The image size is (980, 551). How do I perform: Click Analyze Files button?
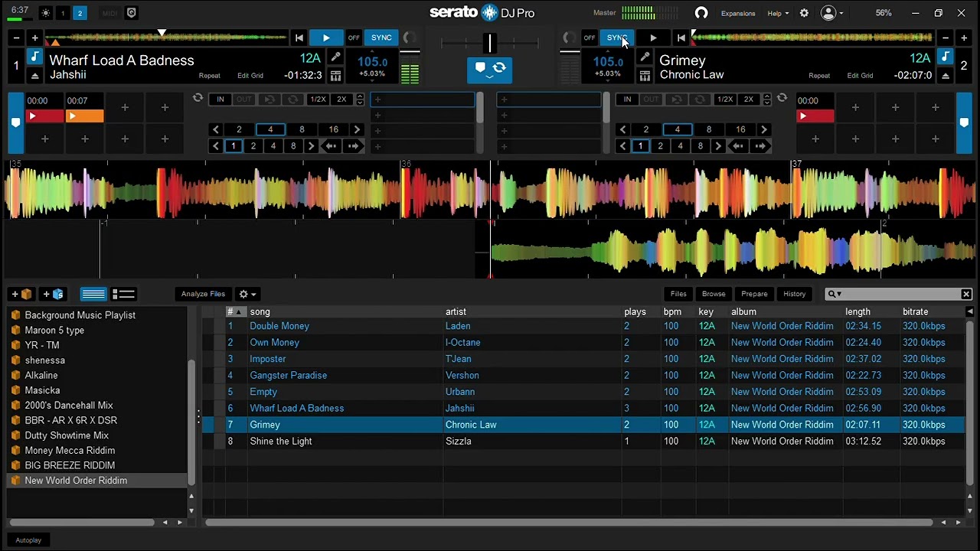point(203,294)
